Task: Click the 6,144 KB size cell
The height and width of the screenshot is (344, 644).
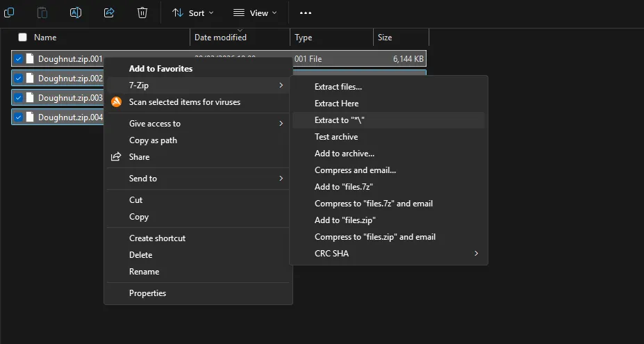Action: [x=408, y=59]
